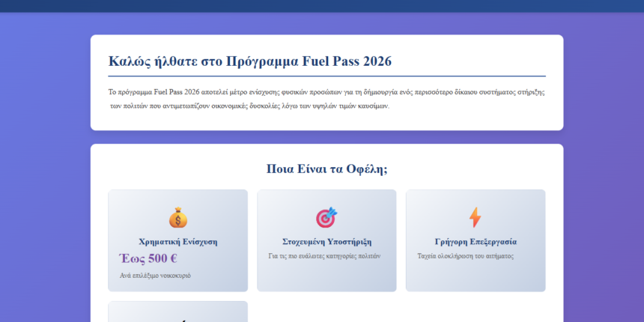Click the divider line under the welcome heading
The height and width of the screenshot is (322, 644).
click(326, 76)
